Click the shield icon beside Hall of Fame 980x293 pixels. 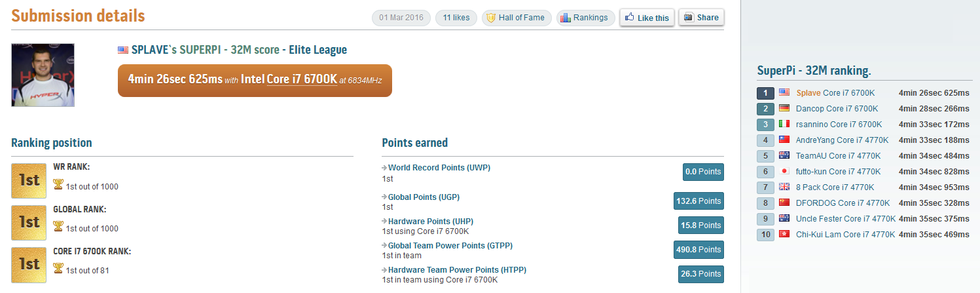pyautogui.click(x=491, y=18)
